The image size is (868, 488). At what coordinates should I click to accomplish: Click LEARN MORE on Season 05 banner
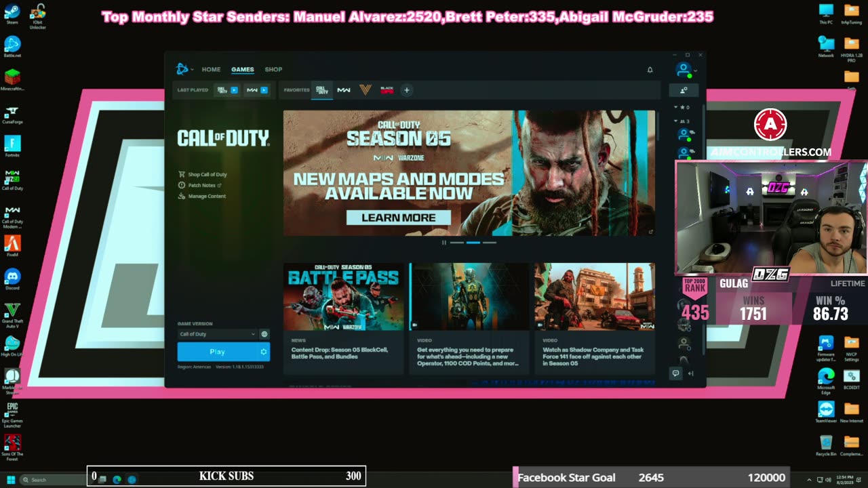(x=399, y=218)
